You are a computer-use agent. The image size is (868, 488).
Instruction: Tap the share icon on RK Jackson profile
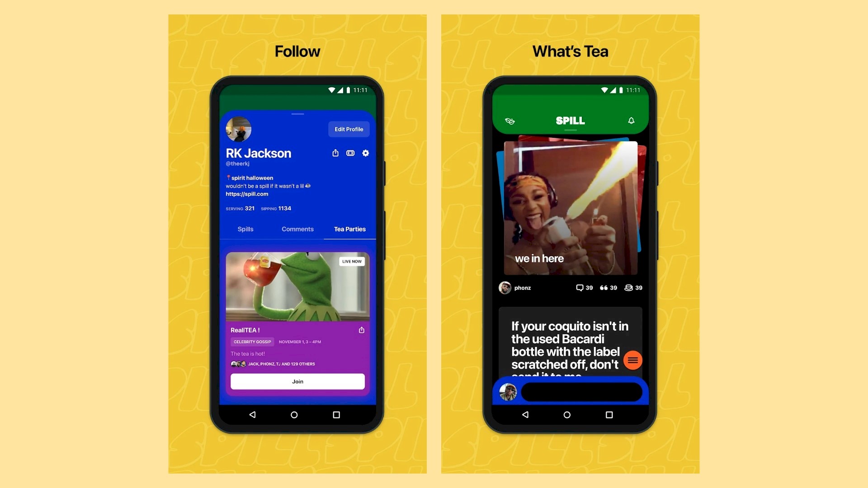click(x=335, y=153)
